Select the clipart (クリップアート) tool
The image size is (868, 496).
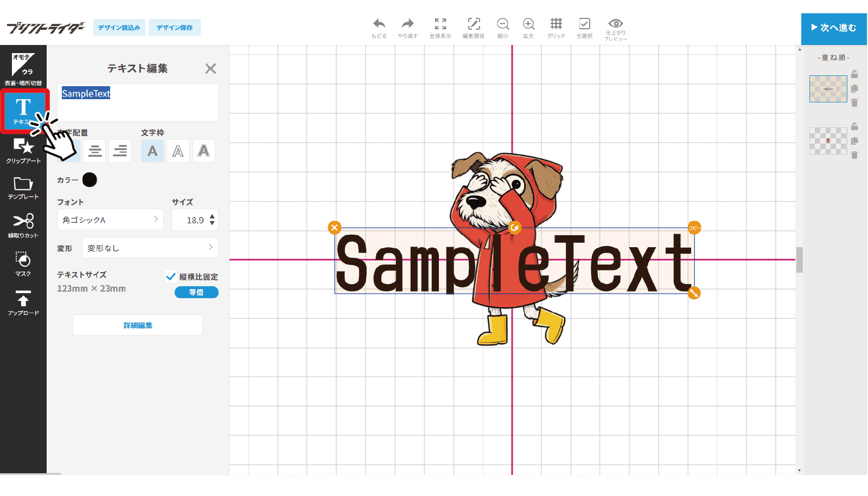(23, 150)
